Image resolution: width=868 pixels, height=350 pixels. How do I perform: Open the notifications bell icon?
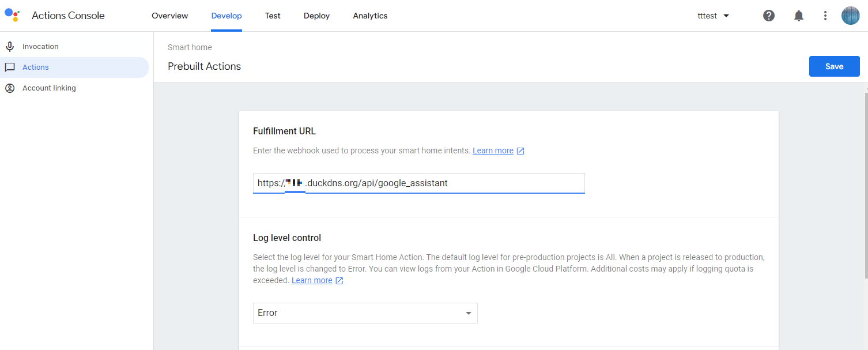tap(799, 16)
